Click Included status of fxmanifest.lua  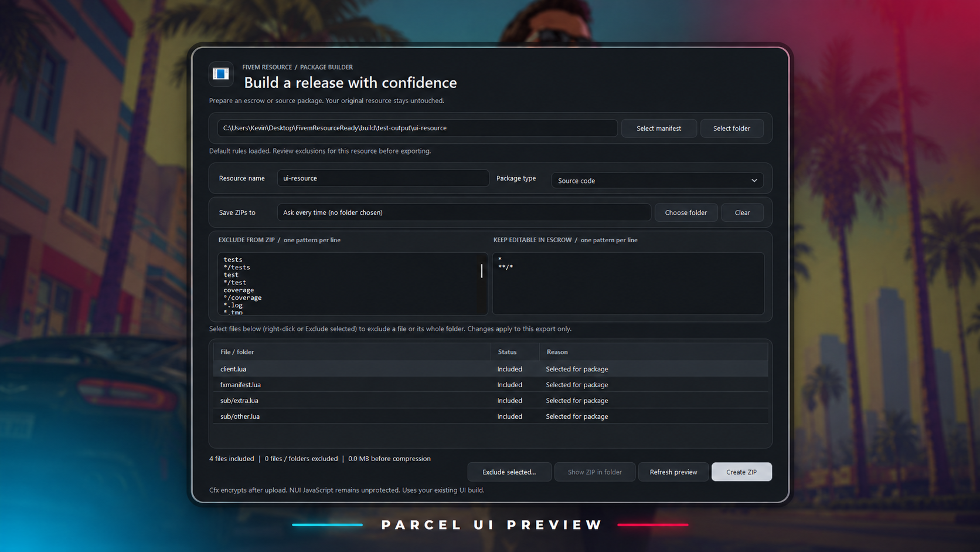[509, 385]
